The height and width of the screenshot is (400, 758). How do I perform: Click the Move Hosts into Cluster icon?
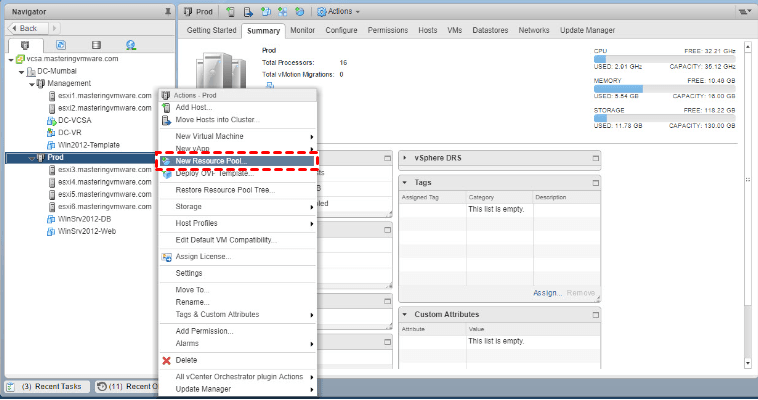[166, 120]
